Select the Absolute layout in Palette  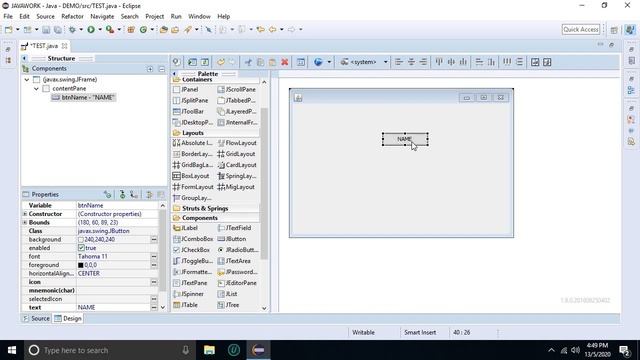[x=193, y=143]
